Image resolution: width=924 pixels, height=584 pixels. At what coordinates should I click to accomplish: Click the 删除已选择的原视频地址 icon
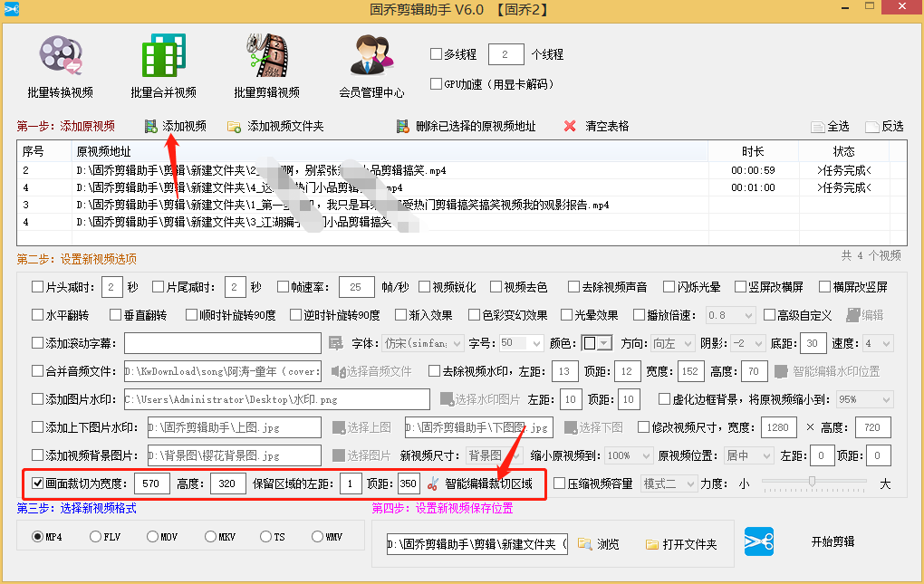(402, 126)
